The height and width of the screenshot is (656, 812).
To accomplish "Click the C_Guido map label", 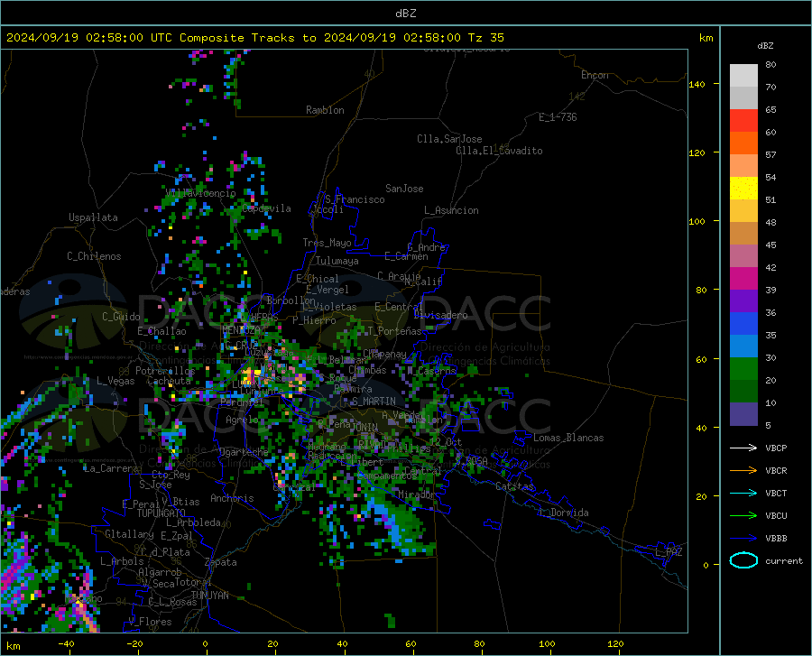I will [x=121, y=317].
